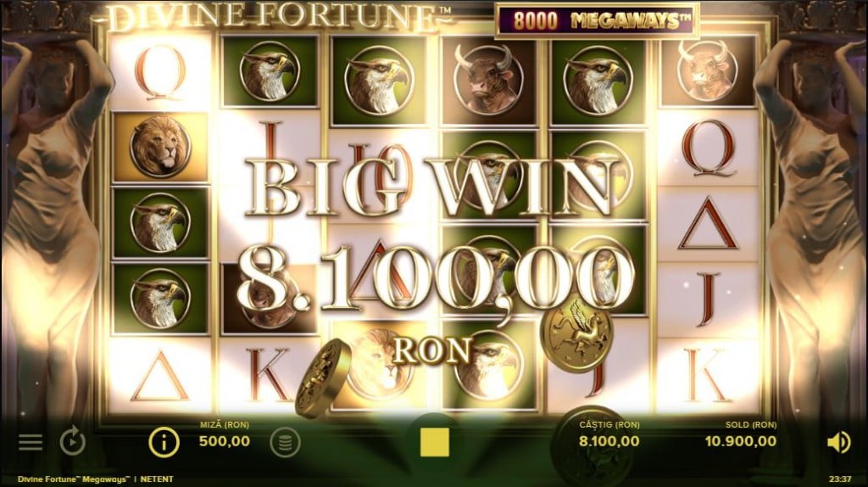Open the hamburger menu icon

31,441
